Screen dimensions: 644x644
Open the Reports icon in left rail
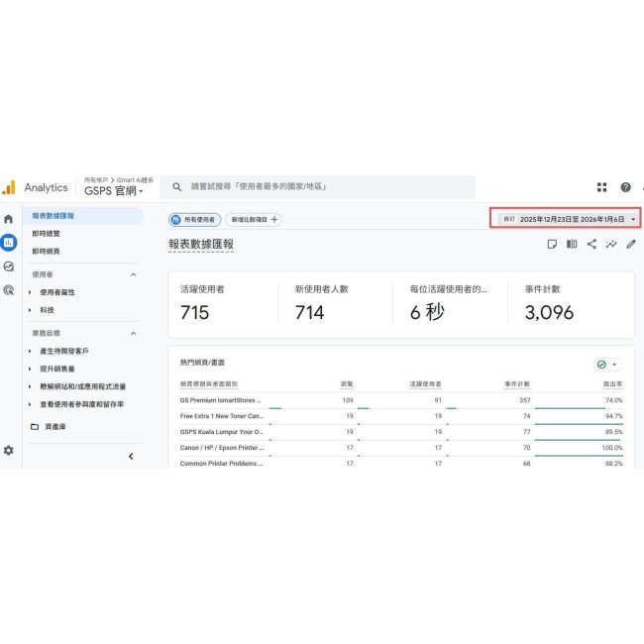pos(9,242)
